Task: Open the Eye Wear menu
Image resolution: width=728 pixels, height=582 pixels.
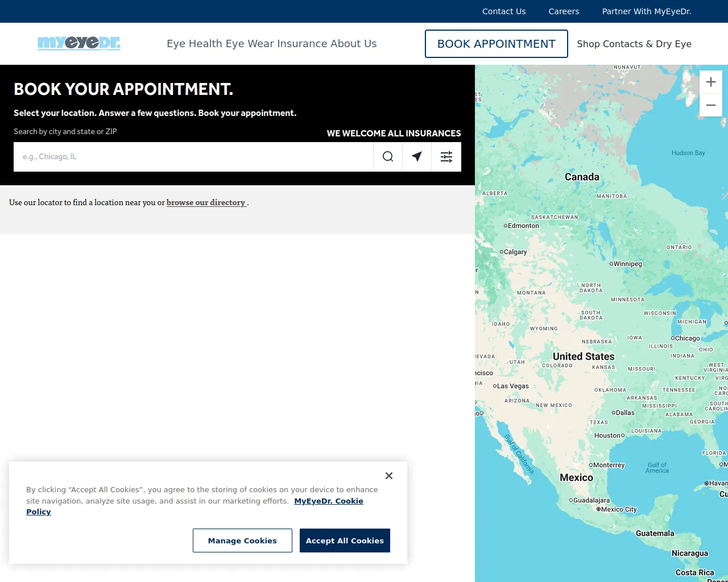Action: click(250, 44)
